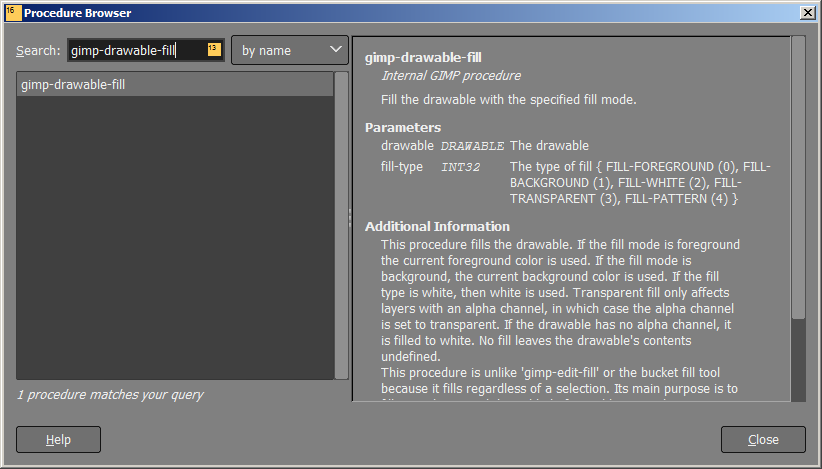Click the 'drawable' parameter name
The height and width of the screenshot is (469, 822).
407,146
